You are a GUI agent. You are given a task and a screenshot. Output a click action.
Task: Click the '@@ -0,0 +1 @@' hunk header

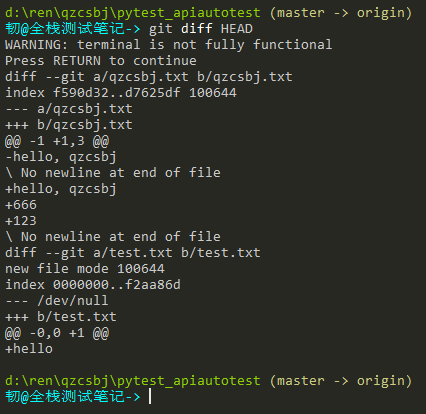click(57, 333)
